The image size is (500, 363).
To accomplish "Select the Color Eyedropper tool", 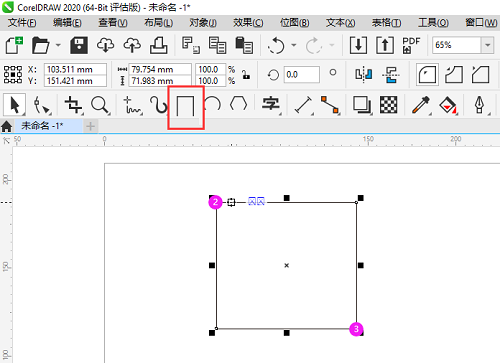I will tap(421, 105).
